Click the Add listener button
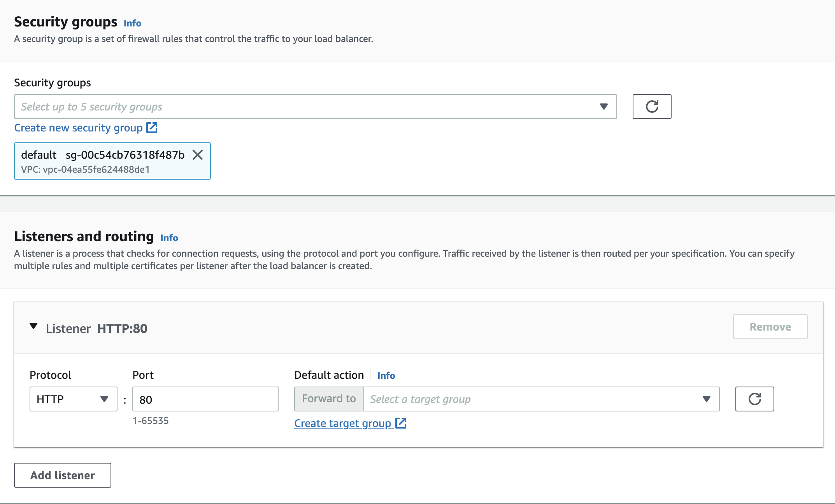 pos(62,475)
